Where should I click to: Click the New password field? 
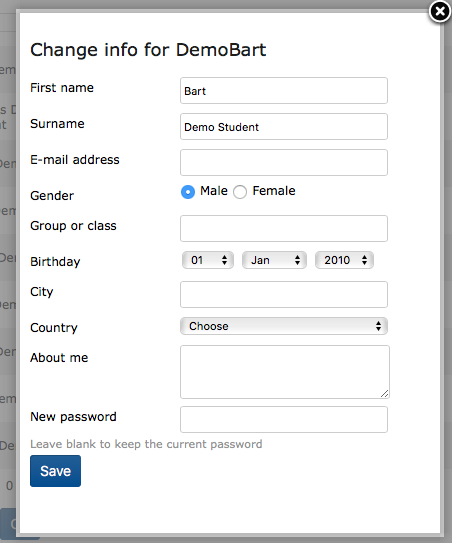(284, 420)
